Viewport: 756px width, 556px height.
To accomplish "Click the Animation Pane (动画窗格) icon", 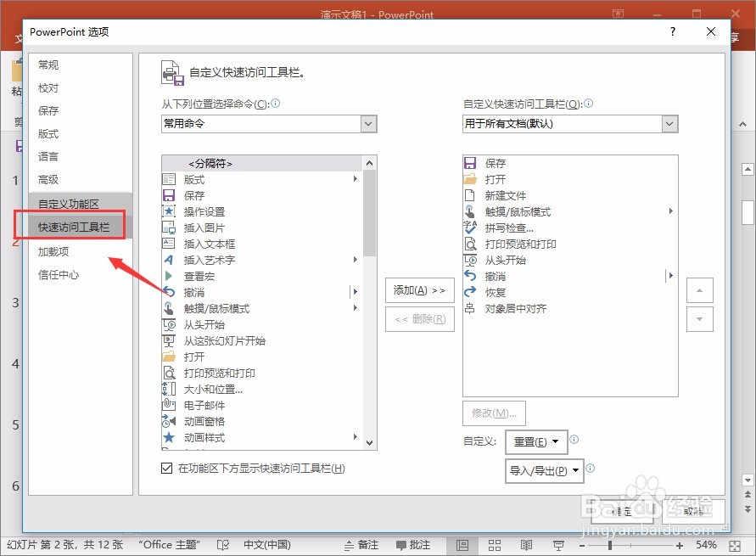I will tap(169, 421).
